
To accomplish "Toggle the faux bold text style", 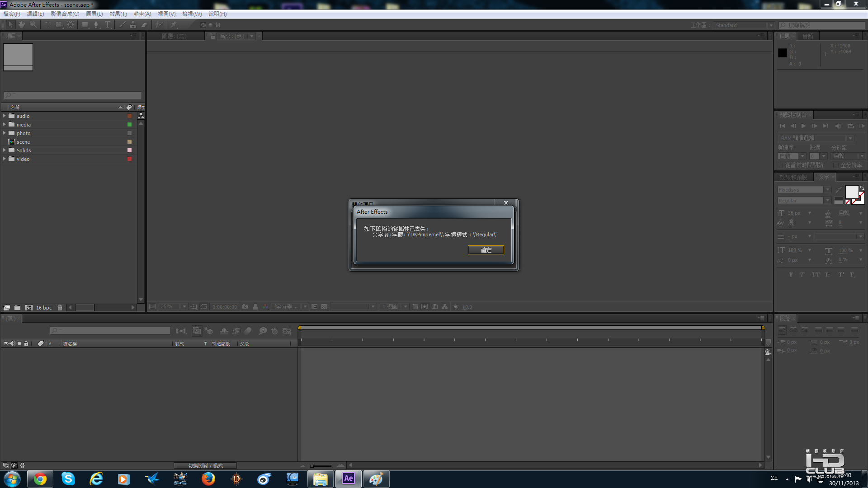I will (x=791, y=275).
